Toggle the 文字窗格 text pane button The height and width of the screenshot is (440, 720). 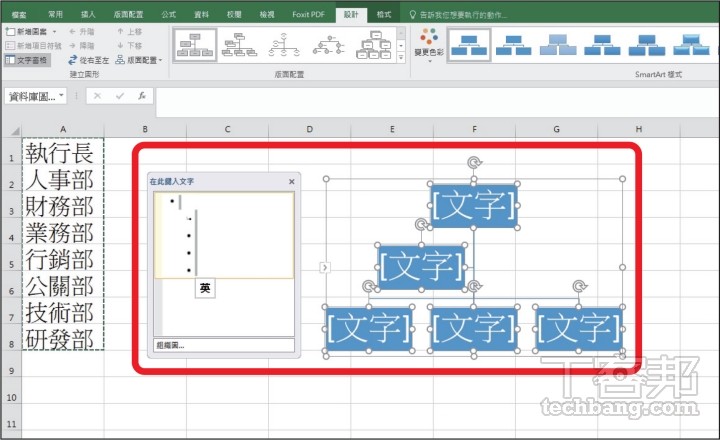click(26, 60)
